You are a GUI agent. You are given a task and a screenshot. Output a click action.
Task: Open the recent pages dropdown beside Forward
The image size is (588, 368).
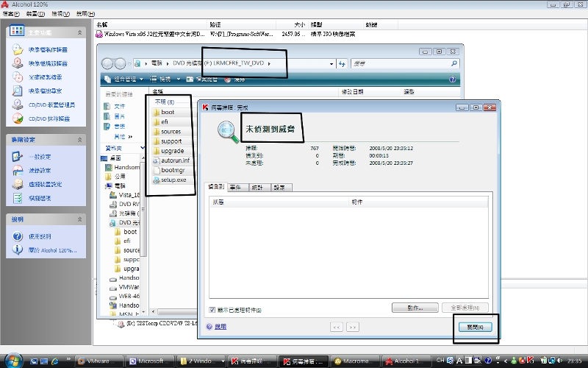tap(129, 63)
